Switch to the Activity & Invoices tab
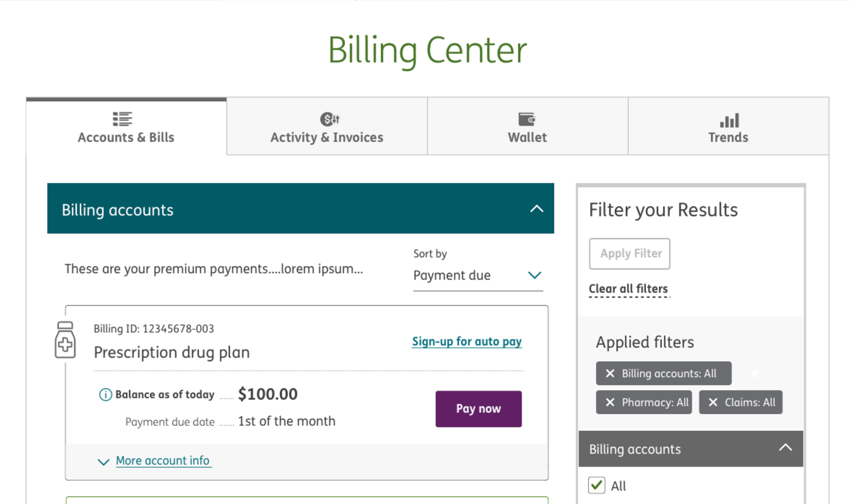The image size is (851, 504). pos(327,126)
